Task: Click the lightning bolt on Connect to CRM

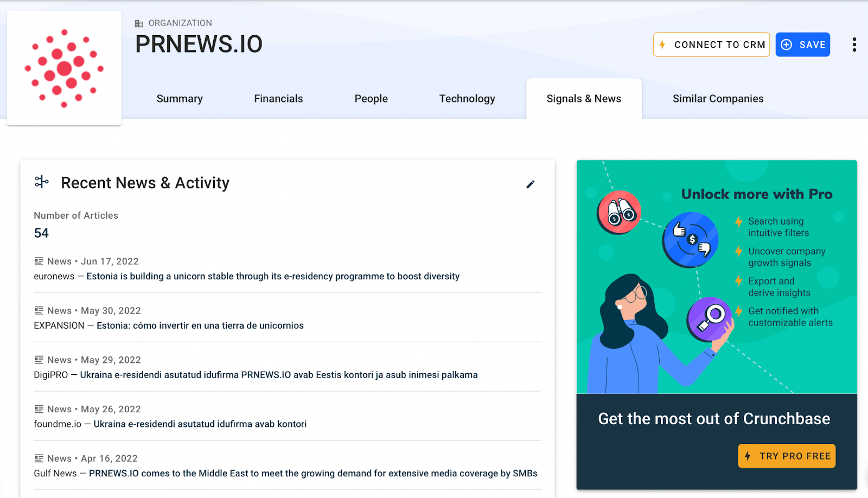Action: [x=662, y=44]
